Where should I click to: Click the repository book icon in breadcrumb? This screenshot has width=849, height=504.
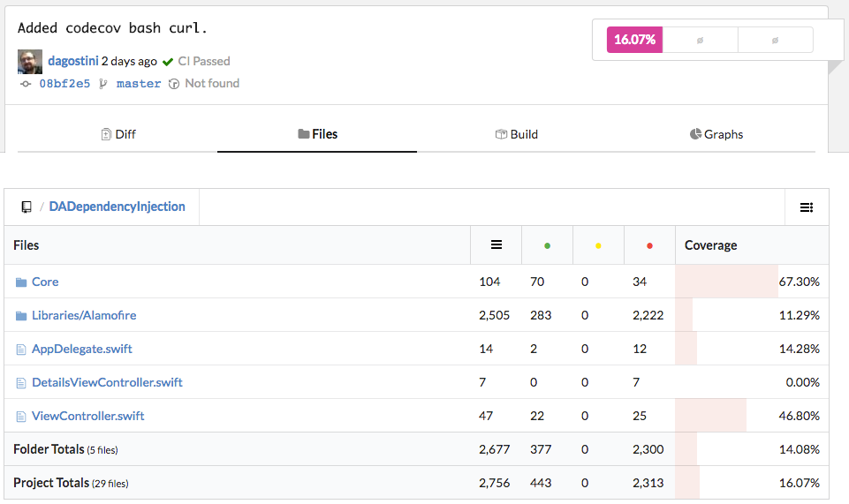(27, 207)
